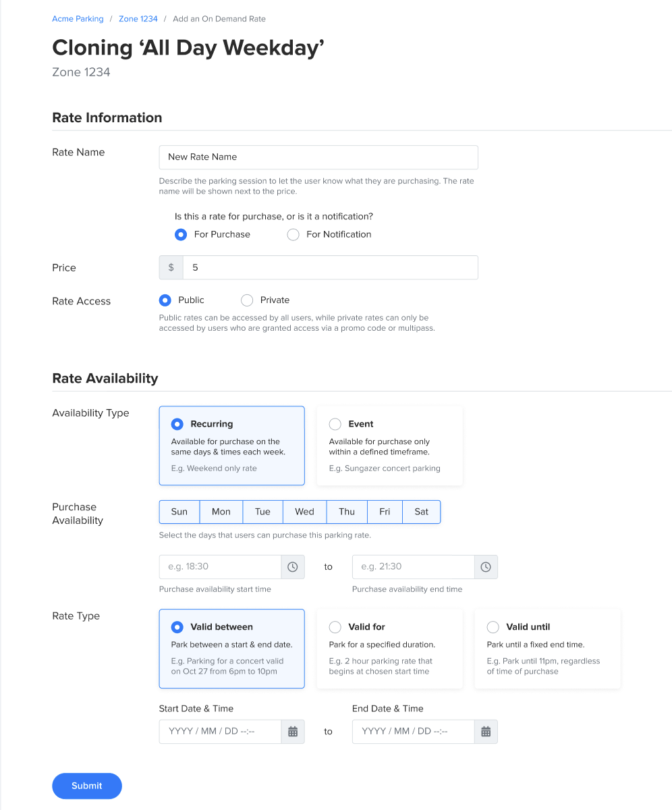Toggle the Mon day button

coord(221,512)
